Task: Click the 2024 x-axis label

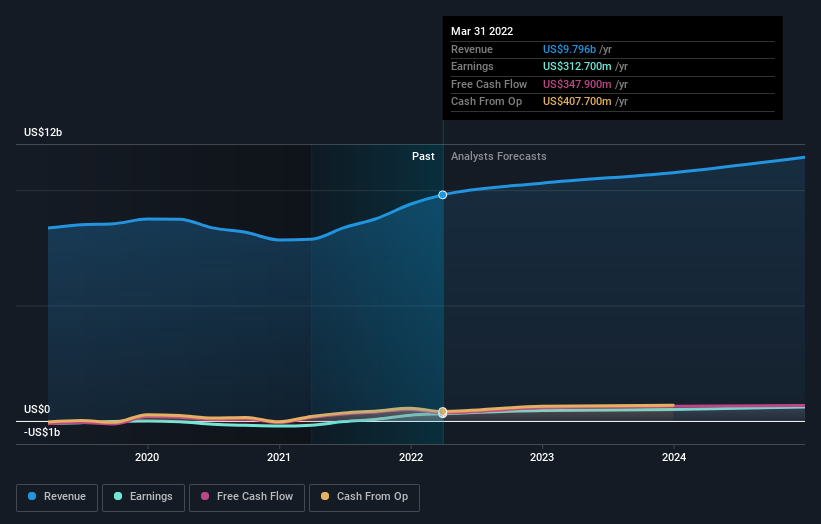Action: tap(674, 457)
